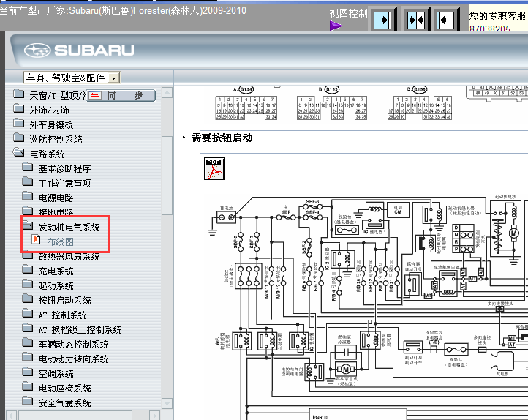Viewport: 528px width, 420px height.
Task: Collapse the 发动机电气系统 folder
Action: point(28,225)
